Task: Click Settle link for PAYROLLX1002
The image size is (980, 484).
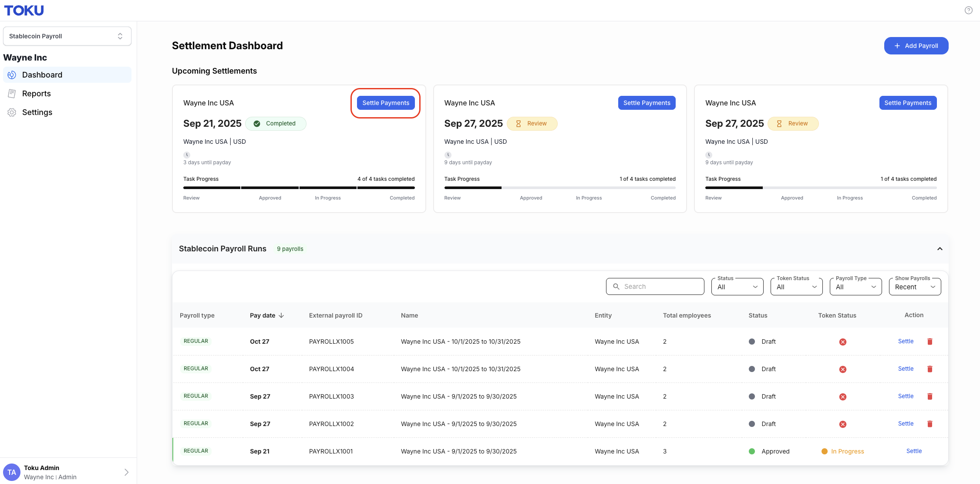Action: pyautogui.click(x=906, y=423)
